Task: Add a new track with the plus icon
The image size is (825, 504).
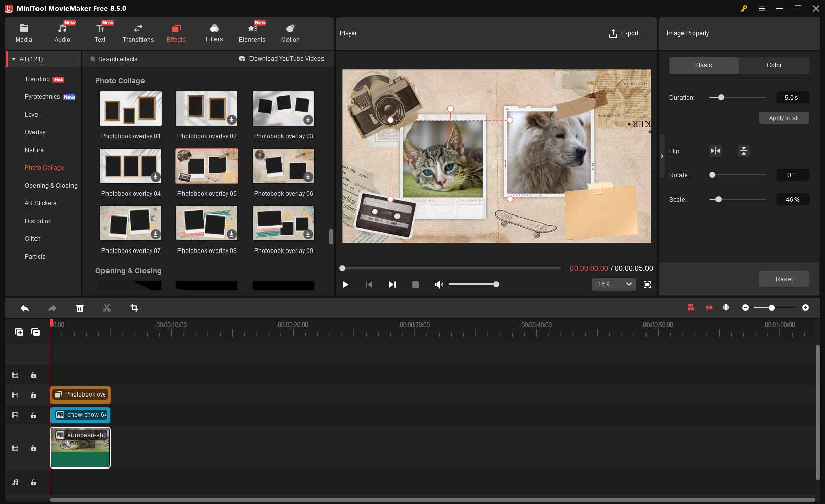Action: 19,331
